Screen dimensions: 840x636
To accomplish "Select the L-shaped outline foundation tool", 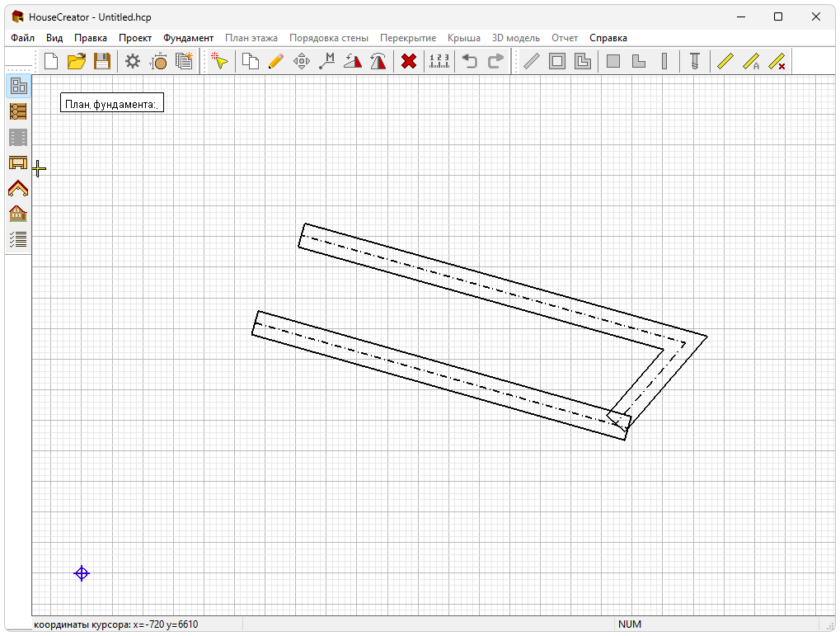I will click(583, 61).
